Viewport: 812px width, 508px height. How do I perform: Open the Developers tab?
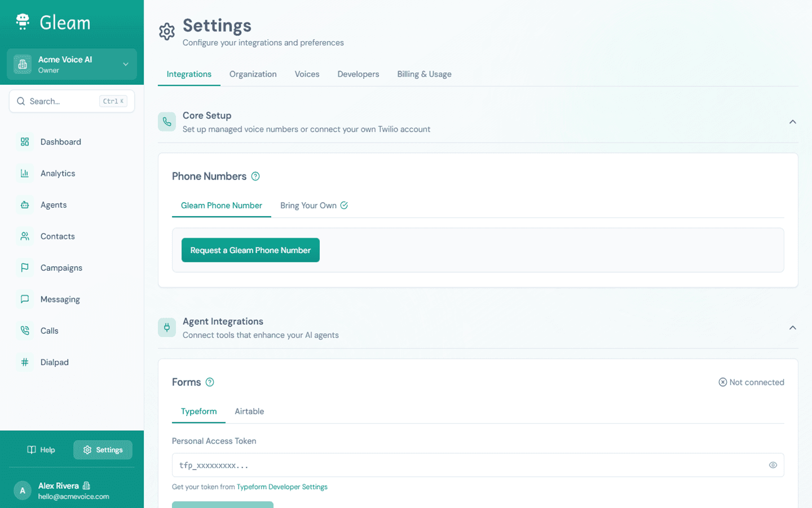click(x=358, y=74)
